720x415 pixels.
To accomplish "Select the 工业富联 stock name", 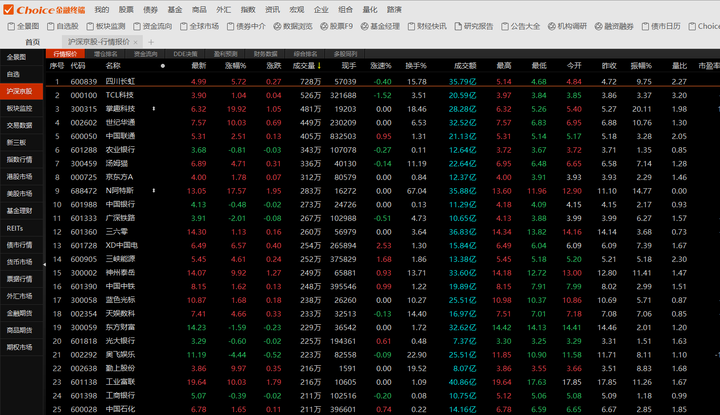I will (x=120, y=382).
